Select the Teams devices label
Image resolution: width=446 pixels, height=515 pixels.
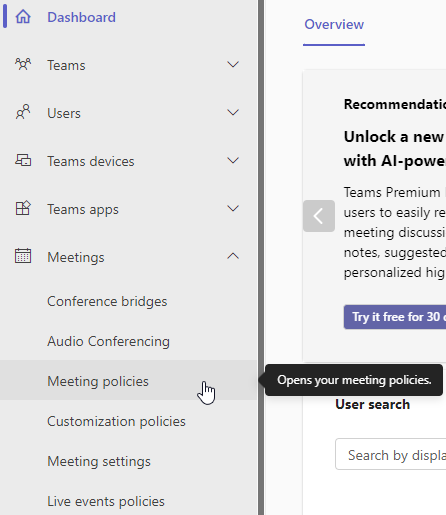91,161
